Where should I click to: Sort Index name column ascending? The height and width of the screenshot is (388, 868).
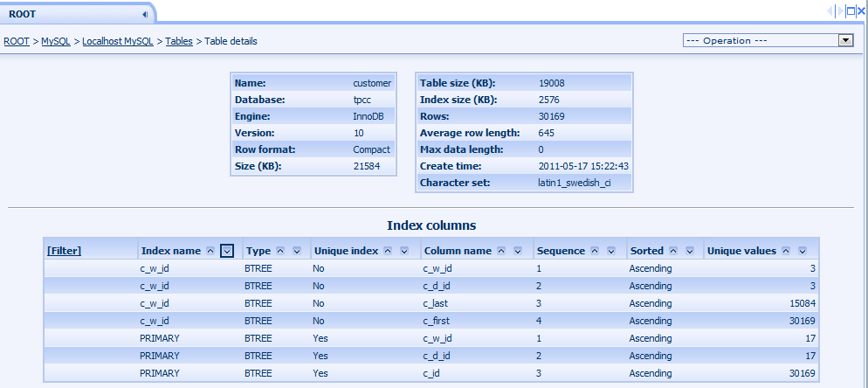click(x=210, y=251)
